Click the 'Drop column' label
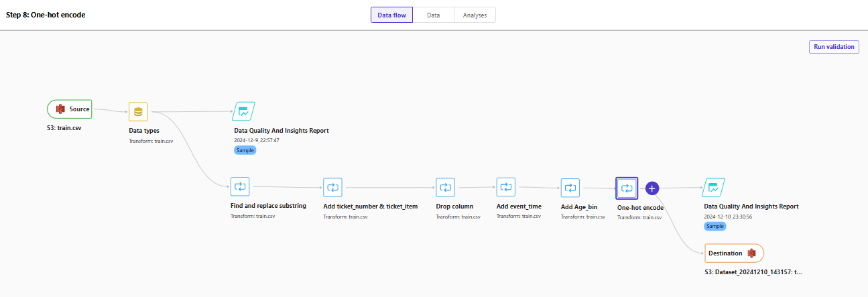This screenshot has height=297, width=868. pos(454,206)
